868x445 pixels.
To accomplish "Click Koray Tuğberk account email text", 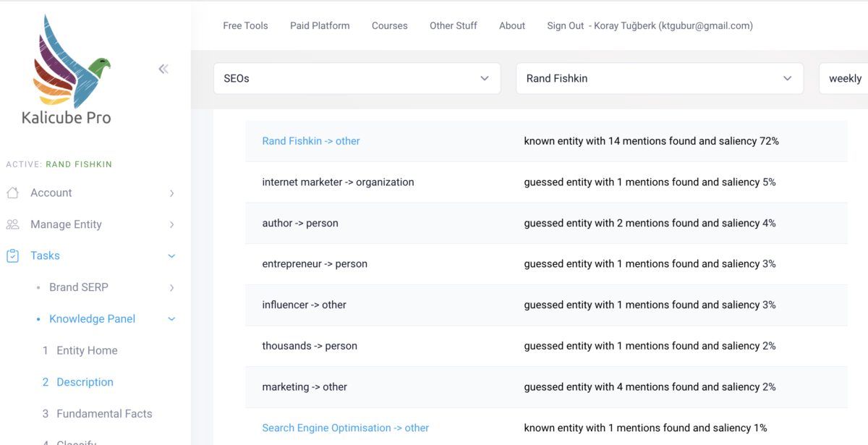I will click(x=673, y=25).
